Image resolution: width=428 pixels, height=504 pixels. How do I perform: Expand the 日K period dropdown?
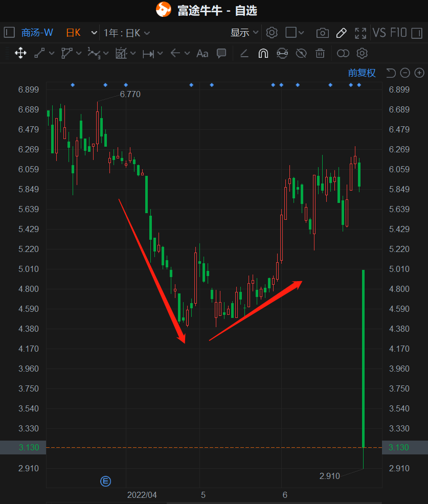(x=94, y=33)
